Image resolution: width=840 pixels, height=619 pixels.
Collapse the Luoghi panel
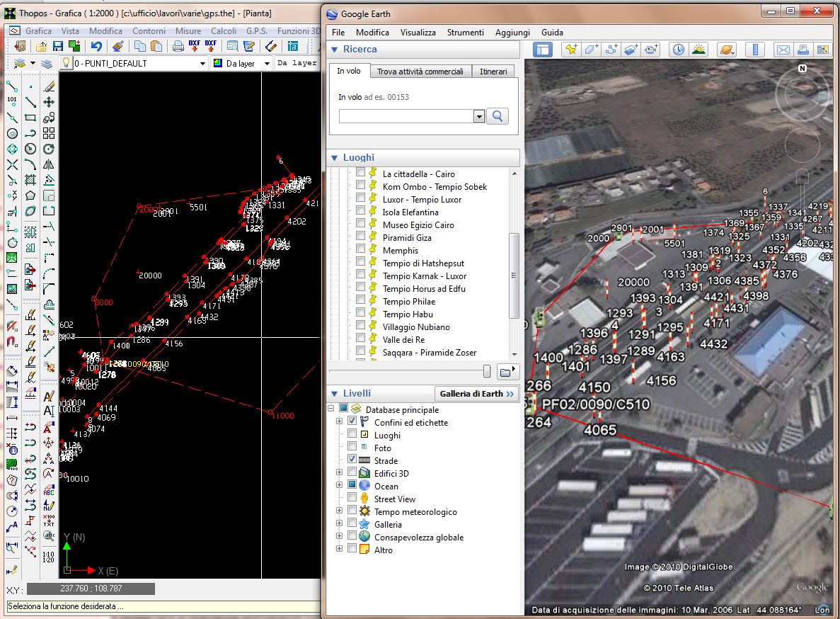pos(334,157)
